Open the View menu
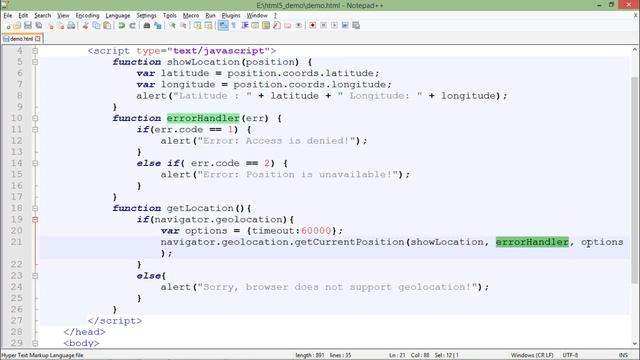Screen dimensions: 640x360 pos(63,16)
